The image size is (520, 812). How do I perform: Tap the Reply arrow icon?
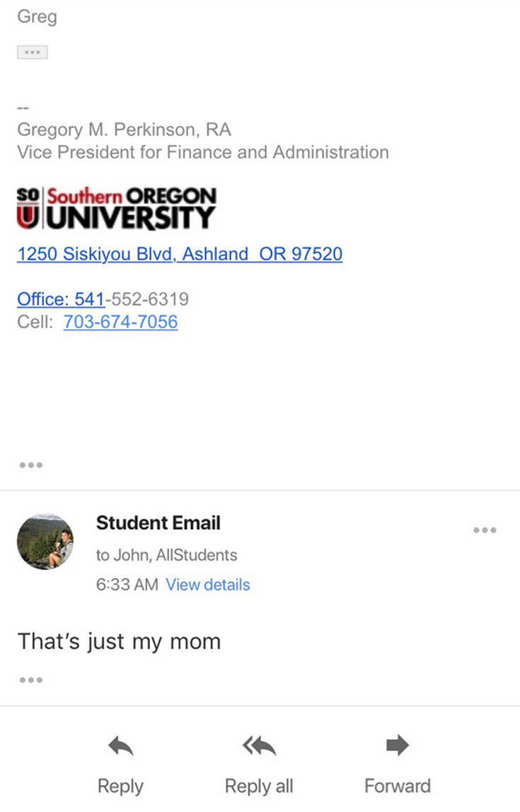120,746
